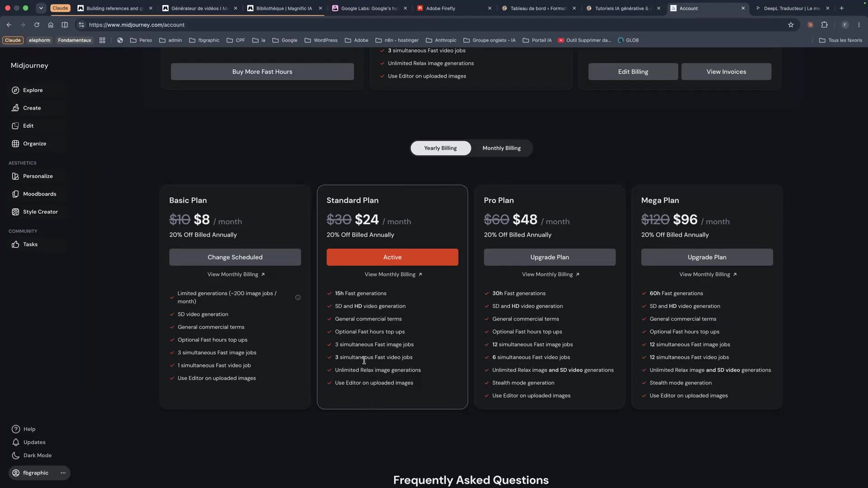
Task: Switch to Adobe Firefly tab
Action: pos(454,8)
